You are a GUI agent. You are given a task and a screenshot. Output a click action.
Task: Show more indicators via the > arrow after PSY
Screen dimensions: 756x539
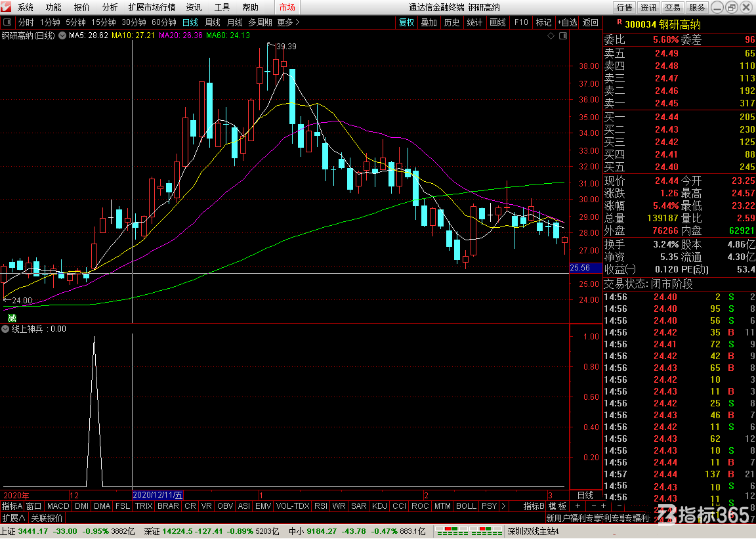click(x=503, y=506)
